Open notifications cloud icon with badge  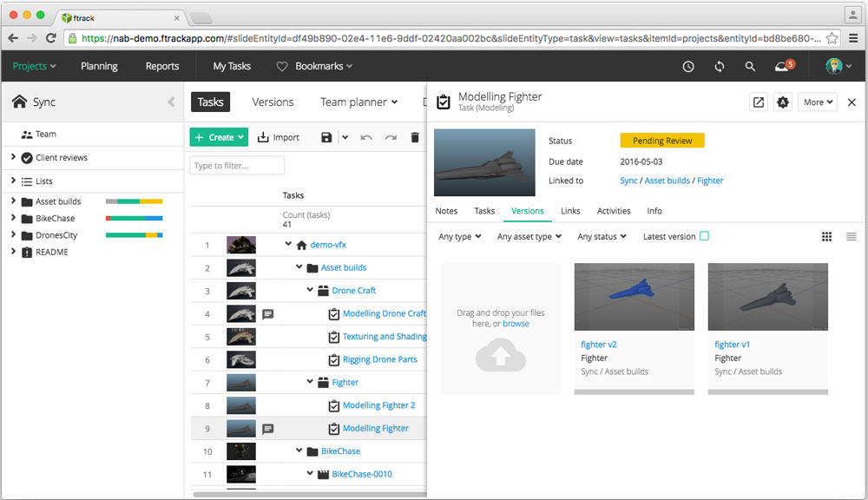tap(784, 66)
